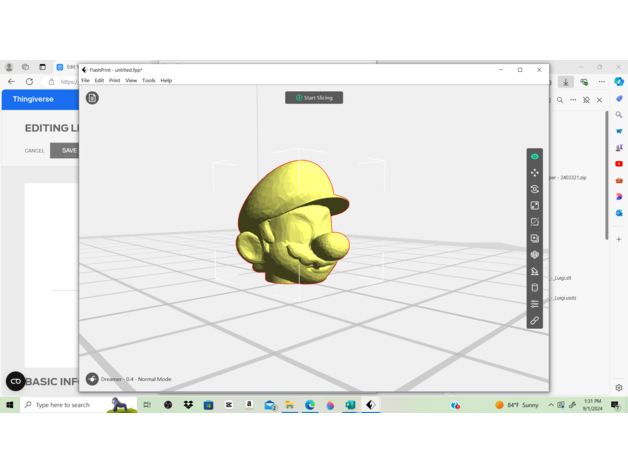The image size is (628, 472).
Task: Open the Print menu
Action: click(x=114, y=81)
